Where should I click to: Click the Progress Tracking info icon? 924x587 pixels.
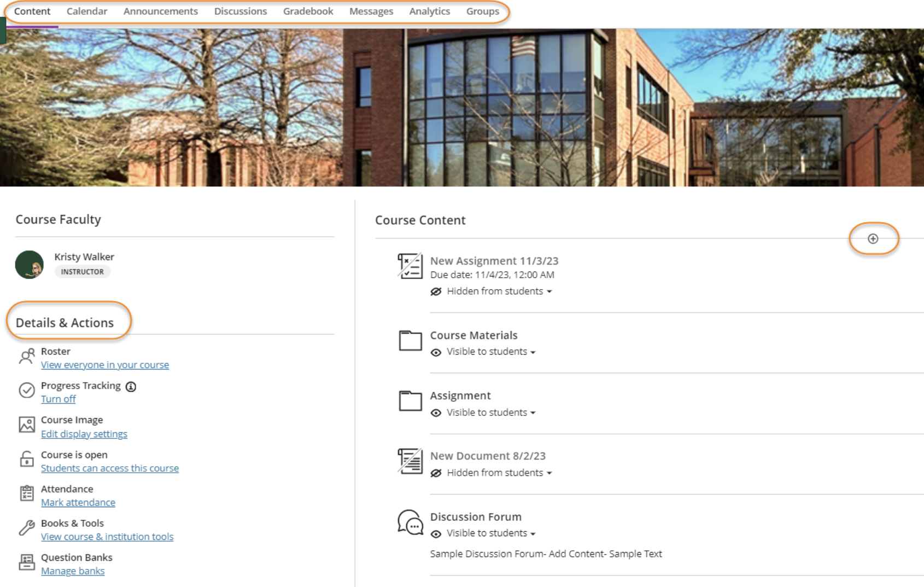tap(131, 386)
